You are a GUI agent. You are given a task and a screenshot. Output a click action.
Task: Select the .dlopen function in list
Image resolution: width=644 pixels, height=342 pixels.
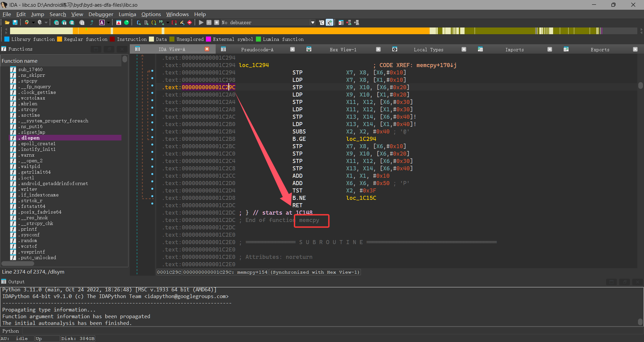tap(65, 138)
